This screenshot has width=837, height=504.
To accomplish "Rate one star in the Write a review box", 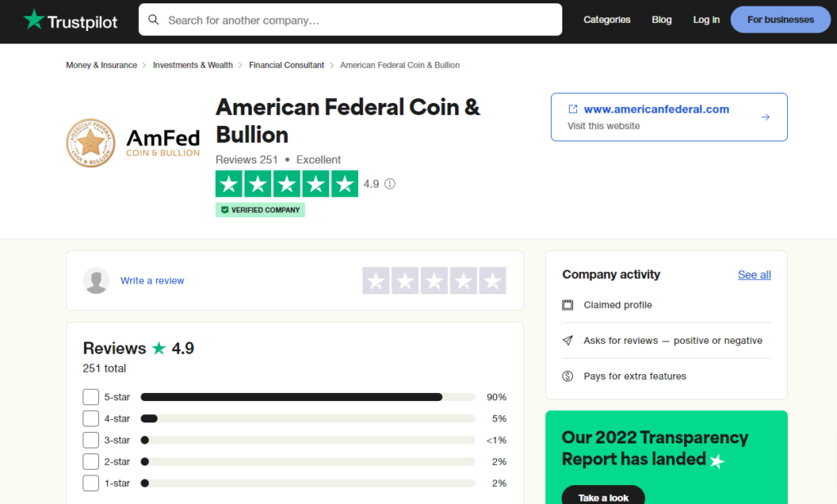I will pyautogui.click(x=376, y=280).
